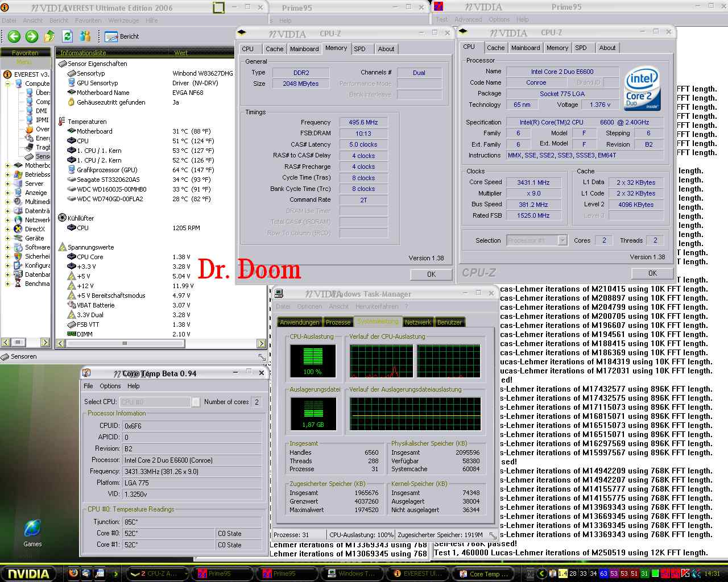Click the EVEREST root info icon in tree

[7, 74]
